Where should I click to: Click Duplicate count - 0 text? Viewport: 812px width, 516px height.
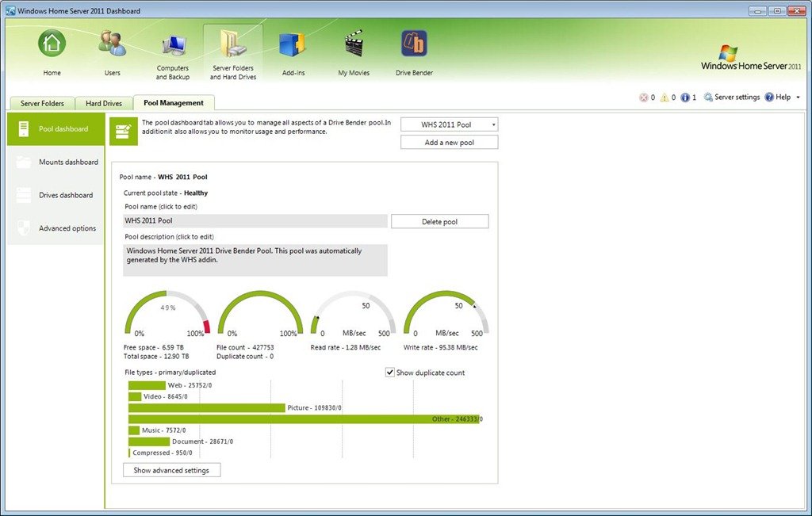[245, 357]
